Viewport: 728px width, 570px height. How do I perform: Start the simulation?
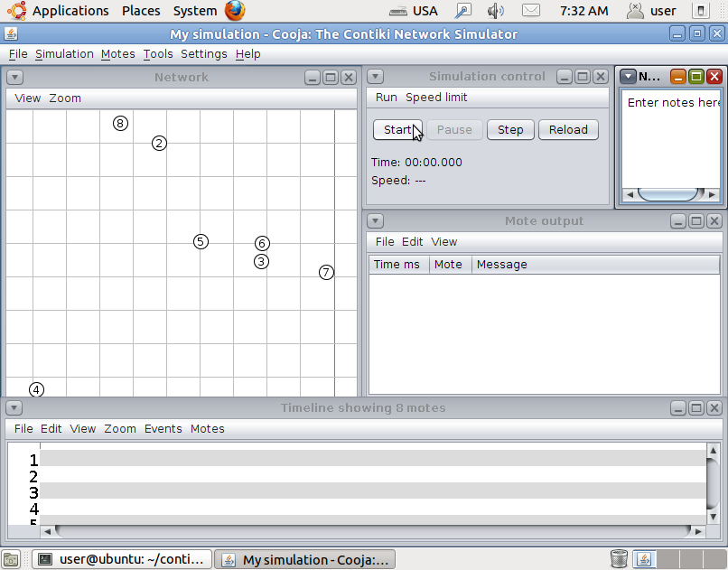(x=398, y=130)
